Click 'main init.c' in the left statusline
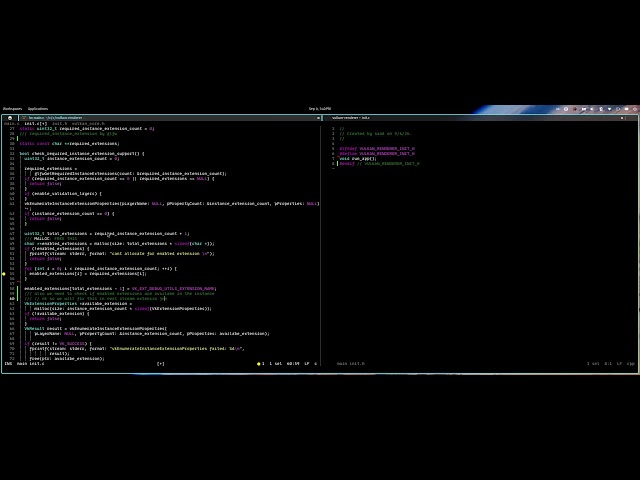The image size is (640, 480). pyautogui.click(x=31, y=364)
